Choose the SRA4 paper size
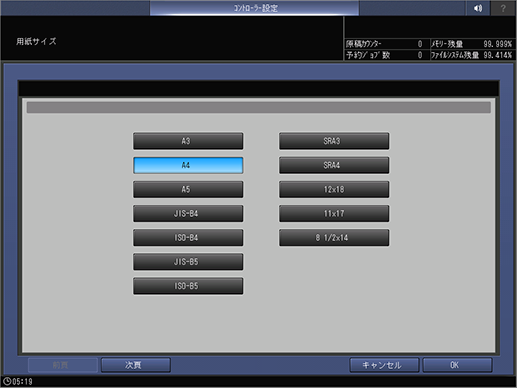The width and height of the screenshot is (517, 388). pyautogui.click(x=334, y=165)
